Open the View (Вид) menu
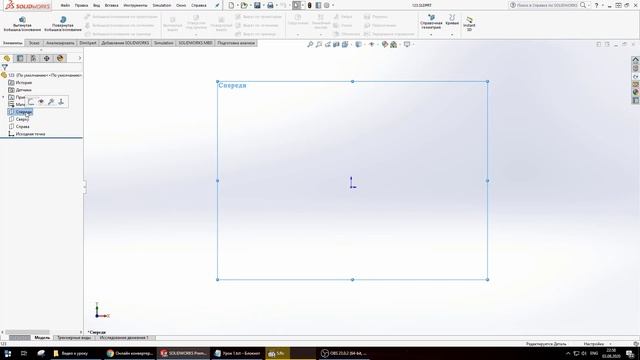Screen dimensions: 640x360 (x=96, y=5)
